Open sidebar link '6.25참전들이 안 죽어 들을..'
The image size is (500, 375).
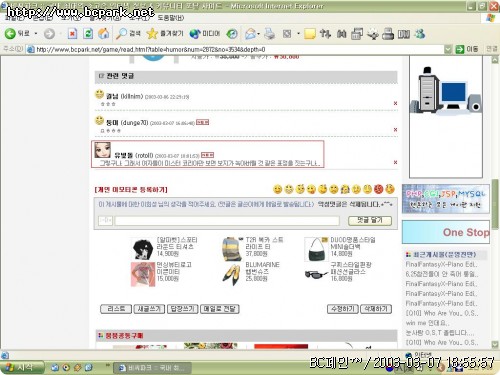coord(442,274)
